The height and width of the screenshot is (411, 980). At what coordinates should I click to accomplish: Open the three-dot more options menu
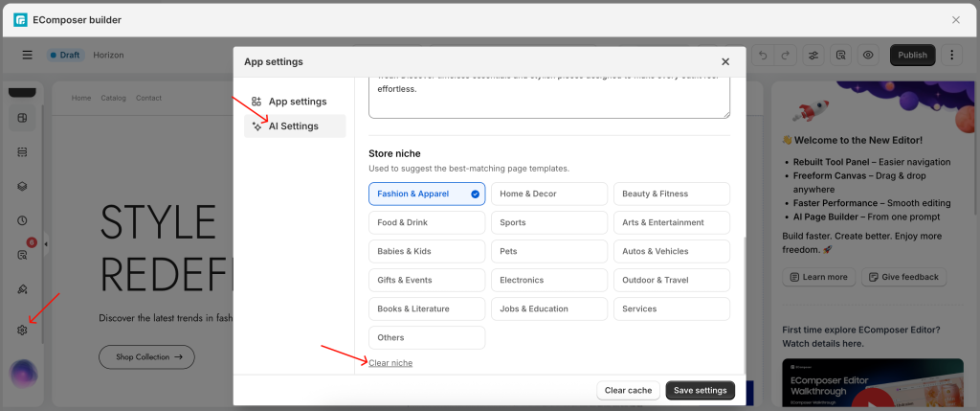pyautogui.click(x=952, y=55)
